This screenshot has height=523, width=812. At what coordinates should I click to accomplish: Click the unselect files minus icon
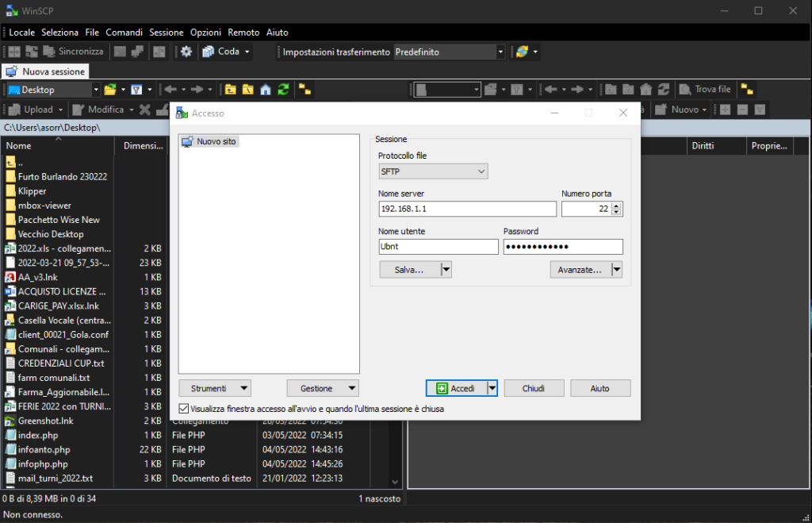(742, 110)
